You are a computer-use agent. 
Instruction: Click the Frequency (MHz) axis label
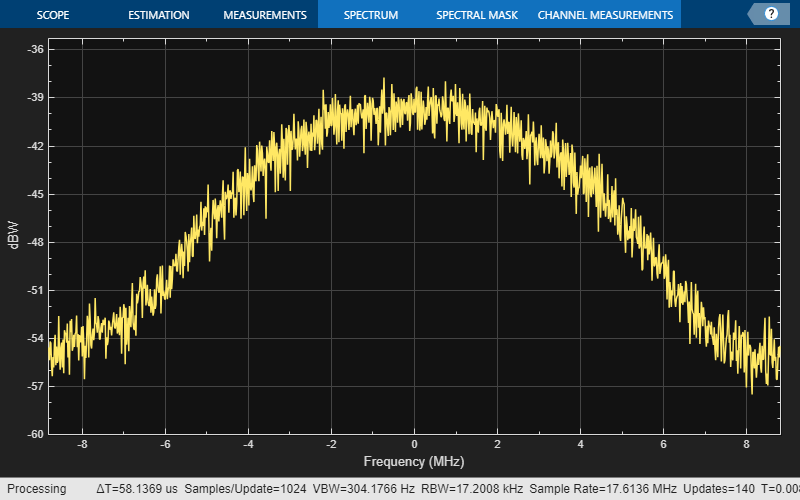414,462
